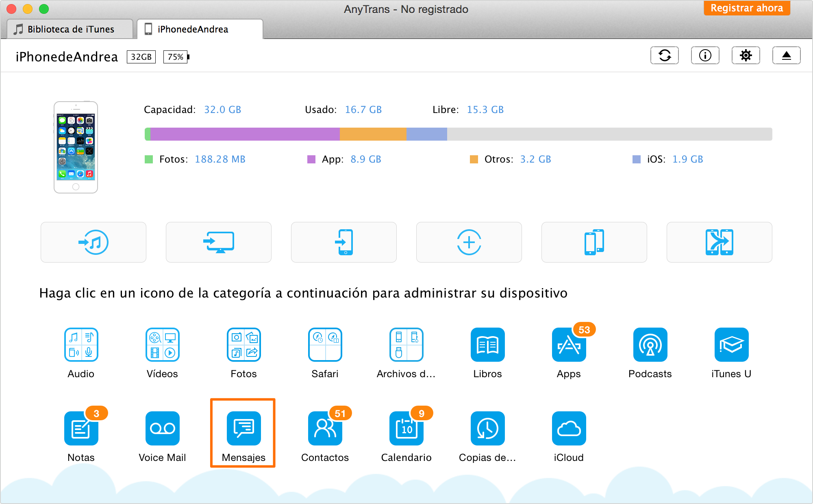This screenshot has height=504, width=813.
Task: Click the transfer content to computer shortcut
Action: 219,242
